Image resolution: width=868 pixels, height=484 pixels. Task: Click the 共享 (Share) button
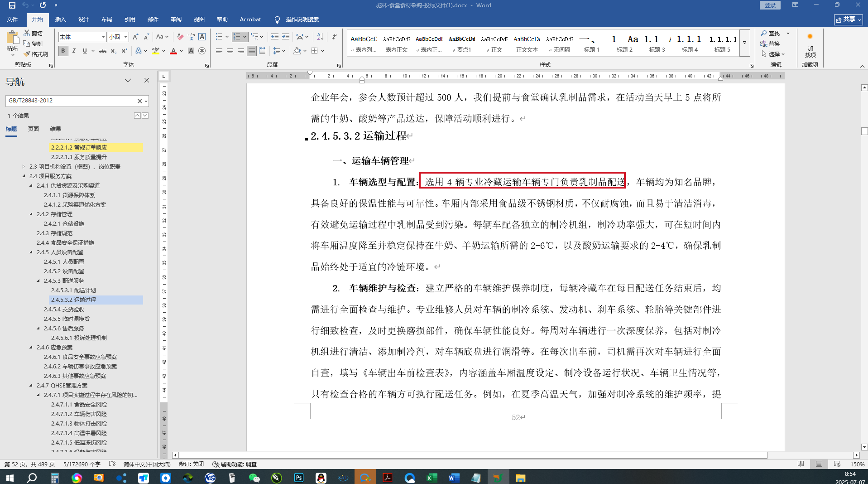pyautogui.click(x=848, y=19)
